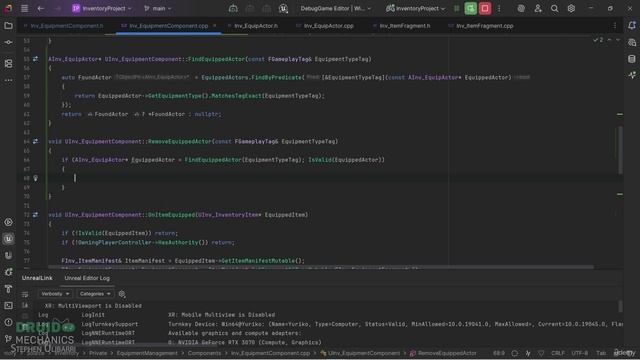Screen dimensions: 640x360
Task: Open DebugGame Editor configuration dropdown
Action: (336, 8)
